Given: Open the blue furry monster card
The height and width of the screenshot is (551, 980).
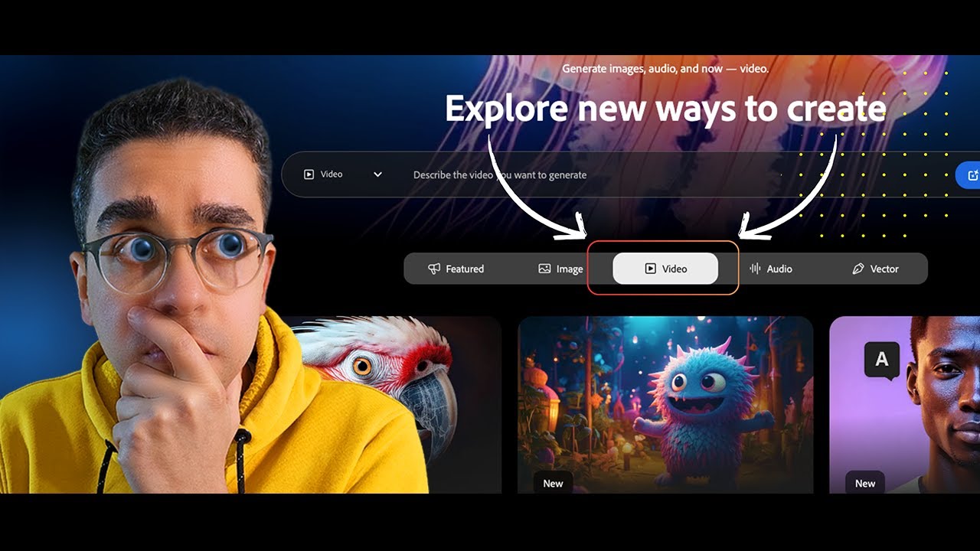Looking at the screenshot, I should [665, 405].
